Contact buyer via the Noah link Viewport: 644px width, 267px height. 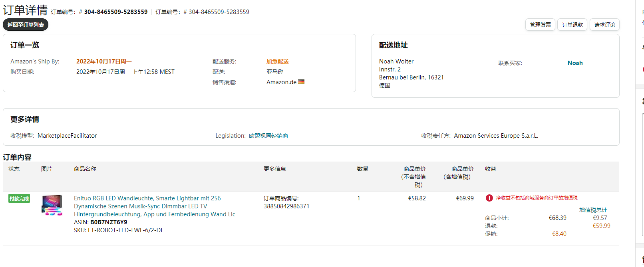point(575,63)
